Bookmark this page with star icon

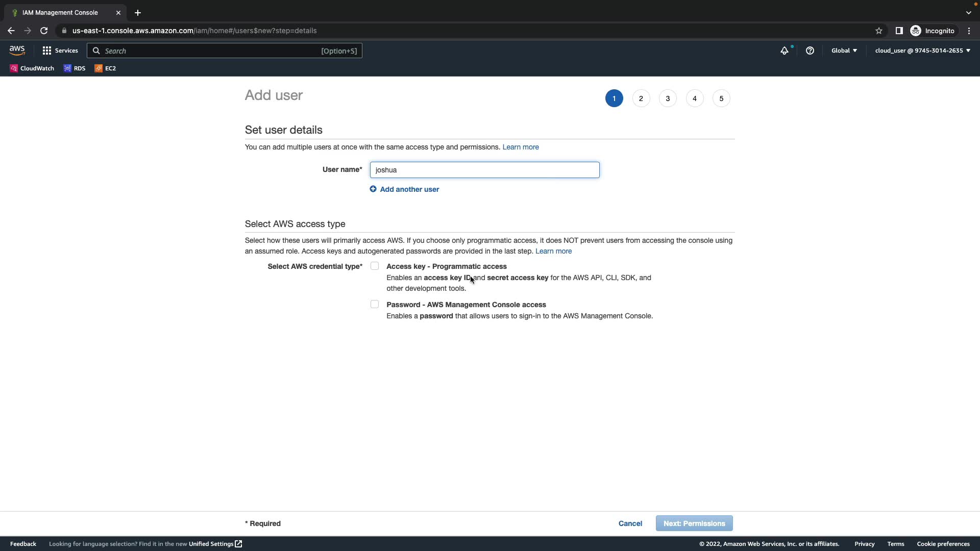pyautogui.click(x=878, y=31)
